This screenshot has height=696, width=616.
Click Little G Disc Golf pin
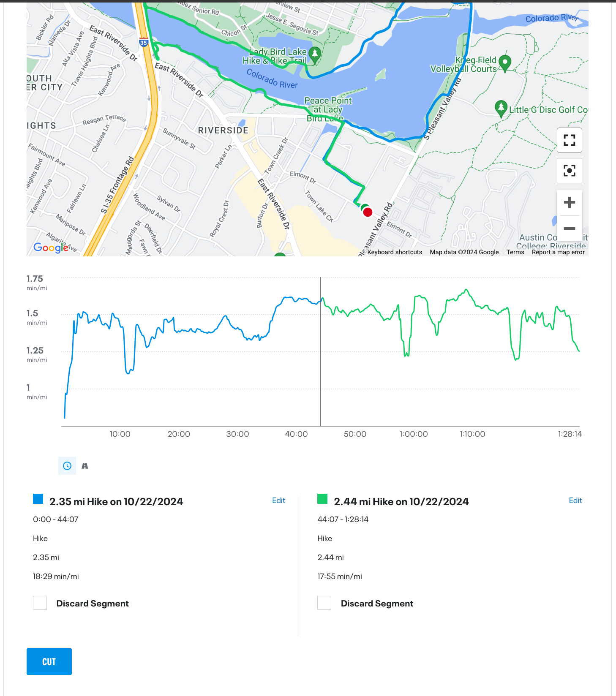[x=501, y=107]
